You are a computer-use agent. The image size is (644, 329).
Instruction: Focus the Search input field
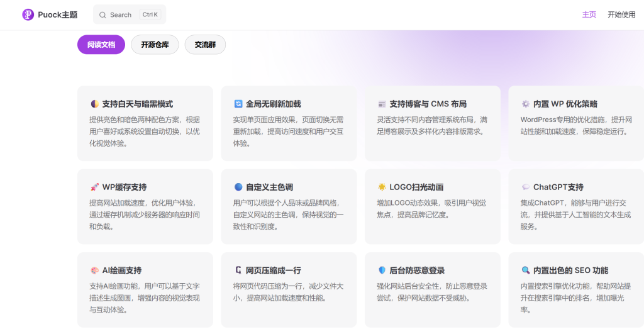(x=123, y=14)
